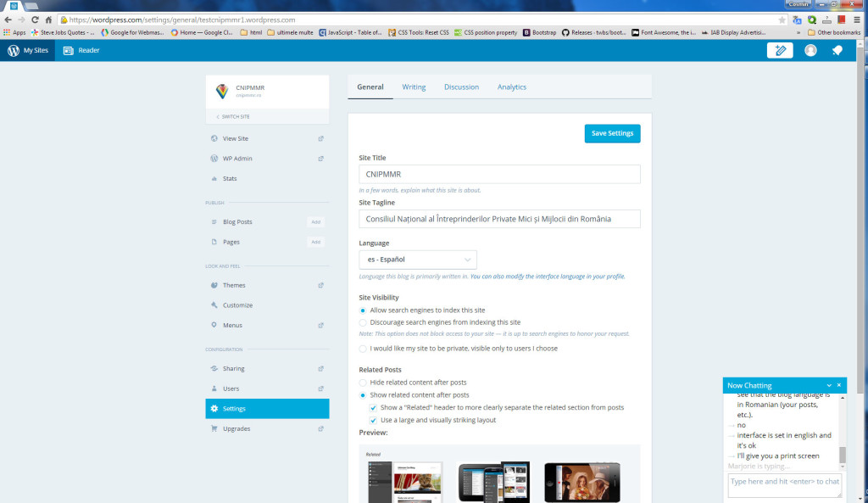The height and width of the screenshot is (503, 868).
Task: Click external link icon next to Themes
Action: (x=320, y=285)
